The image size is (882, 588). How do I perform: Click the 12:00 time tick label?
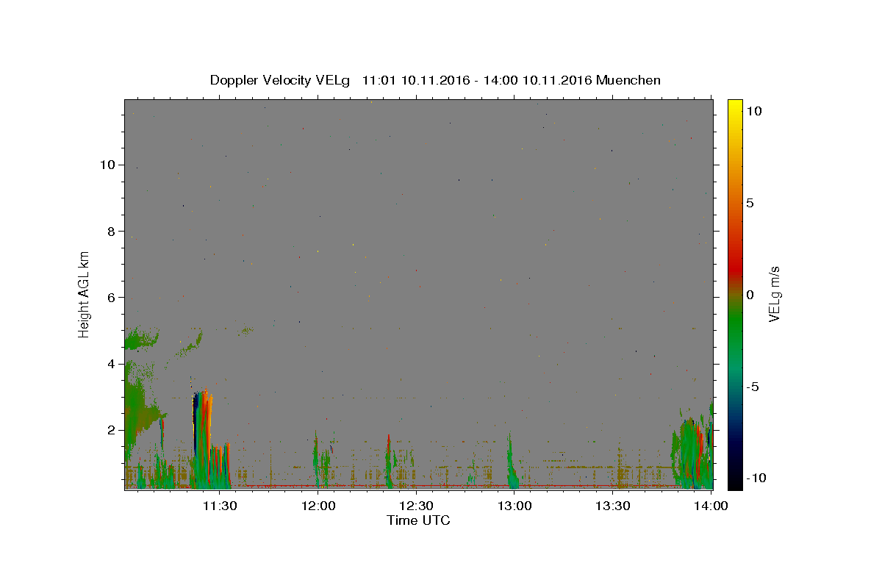(x=318, y=506)
